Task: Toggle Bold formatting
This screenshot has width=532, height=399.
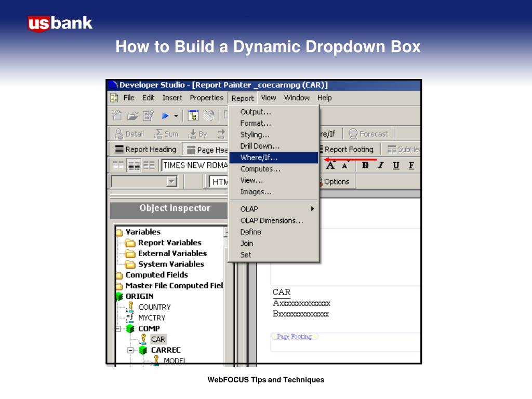Action: click(365, 165)
